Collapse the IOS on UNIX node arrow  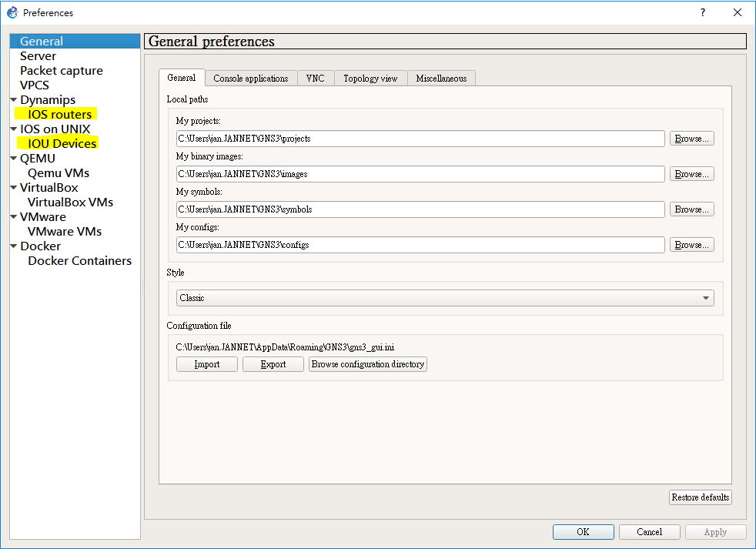click(14, 129)
